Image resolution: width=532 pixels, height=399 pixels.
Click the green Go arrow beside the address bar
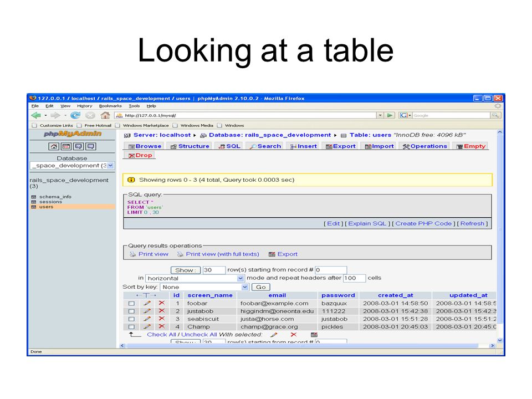390,115
